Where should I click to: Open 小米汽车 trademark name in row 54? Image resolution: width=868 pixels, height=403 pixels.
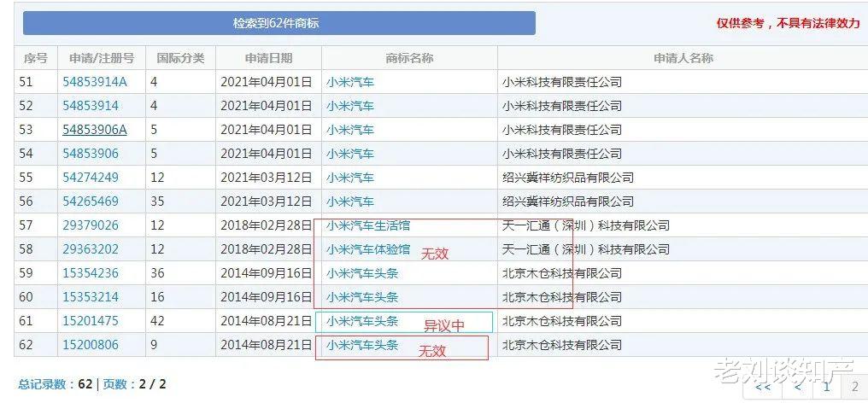point(350,154)
